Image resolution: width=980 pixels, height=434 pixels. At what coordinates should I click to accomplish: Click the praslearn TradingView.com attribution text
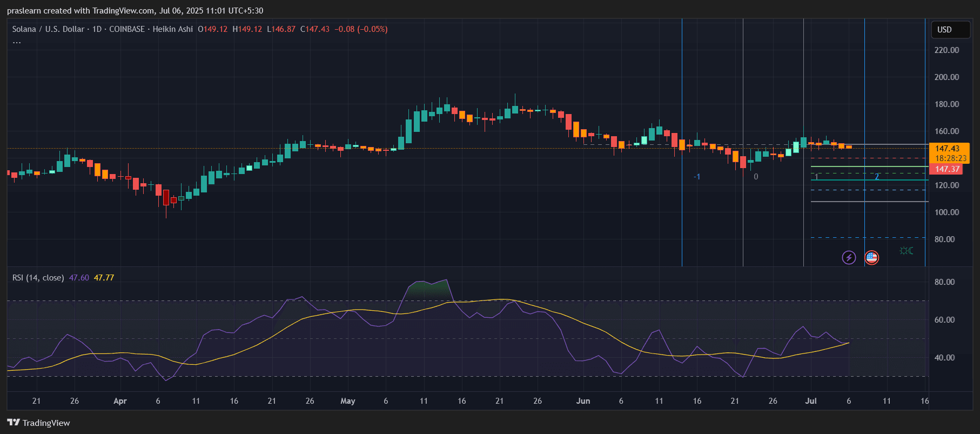[x=135, y=11]
